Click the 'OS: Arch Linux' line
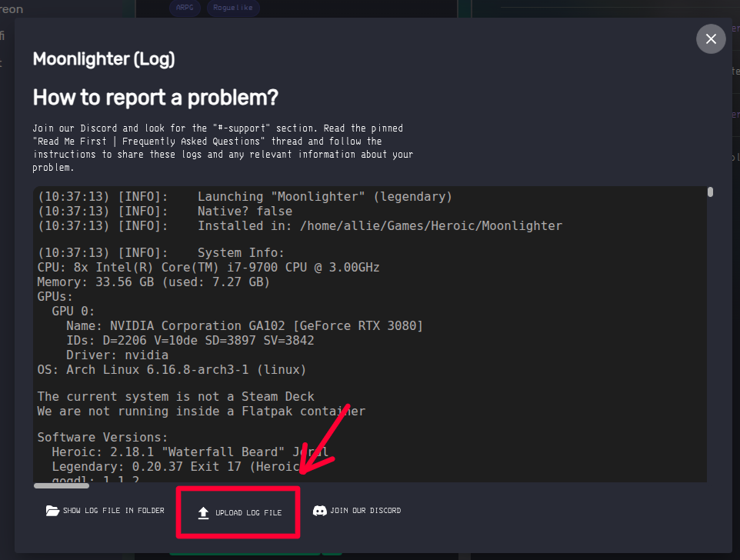The height and width of the screenshot is (560, 740). coord(172,370)
